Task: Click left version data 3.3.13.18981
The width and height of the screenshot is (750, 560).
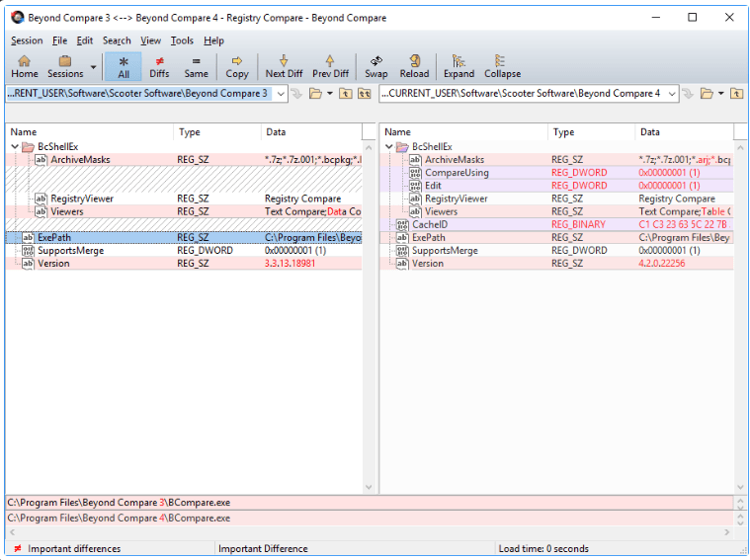Action: 290,263
